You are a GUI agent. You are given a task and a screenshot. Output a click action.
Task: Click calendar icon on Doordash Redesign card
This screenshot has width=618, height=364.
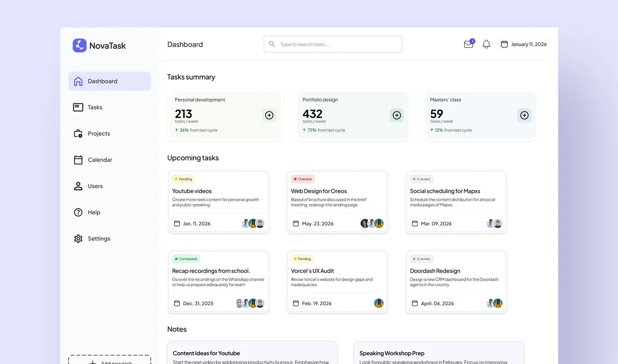pyautogui.click(x=415, y=303)
